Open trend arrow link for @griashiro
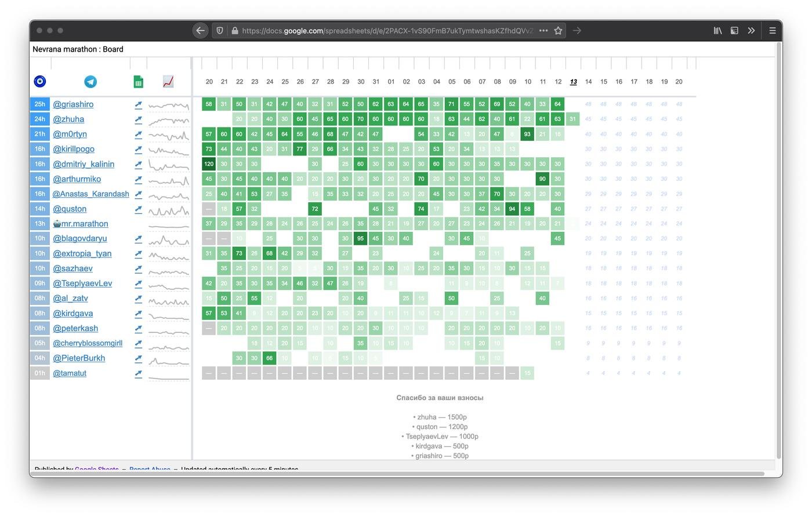This screenshot has height=516, width=812. (138, 105)
